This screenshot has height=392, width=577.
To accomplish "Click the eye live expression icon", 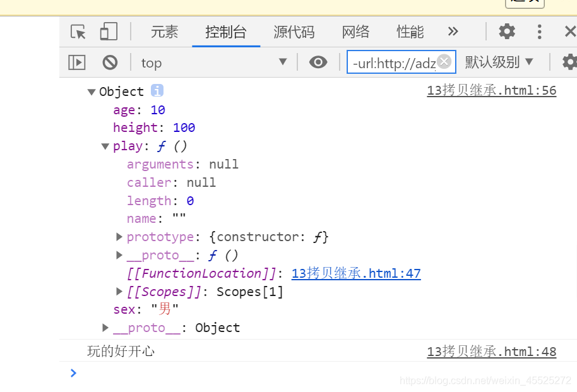I will click(318, 62).
